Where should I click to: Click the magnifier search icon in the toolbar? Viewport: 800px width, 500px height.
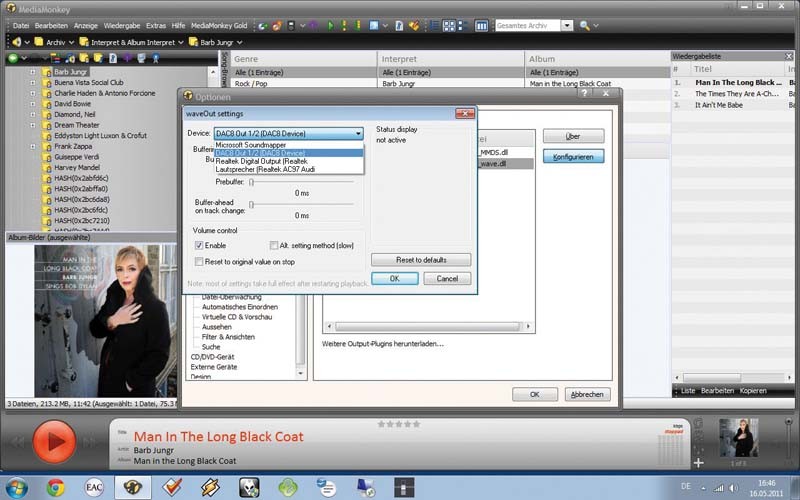coord(584,26)
